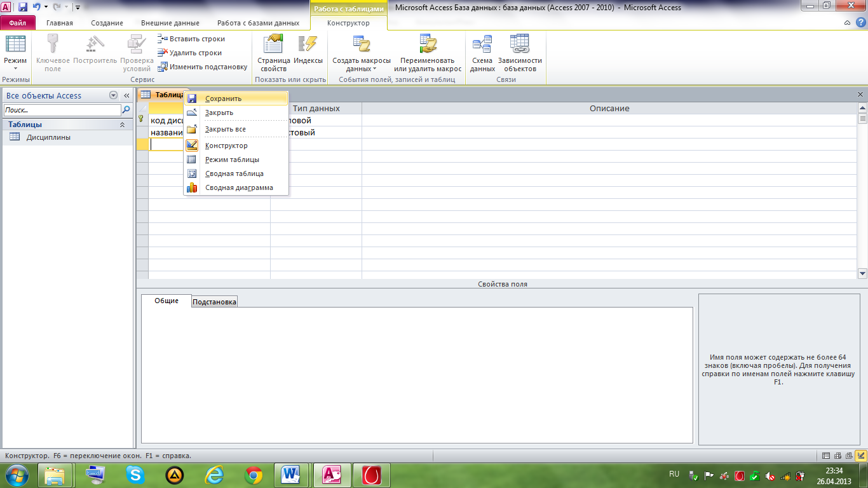Screen dimensions: 868x488
Task: Switch to the Внешние данные ribbon tab
Action: (x=170, y=23)
